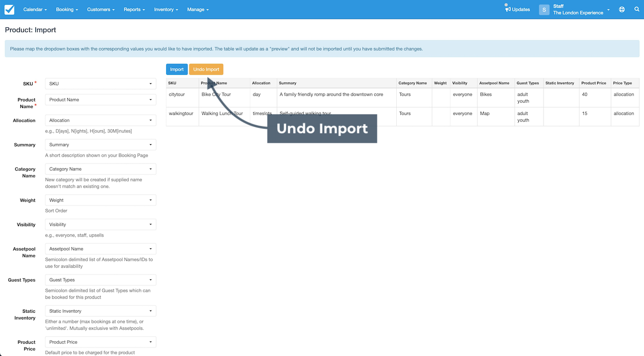The height and width of the screenshot is (356, 644).
Task: Open the Guest Types mapping dropdown
Action: click(100, 280)
